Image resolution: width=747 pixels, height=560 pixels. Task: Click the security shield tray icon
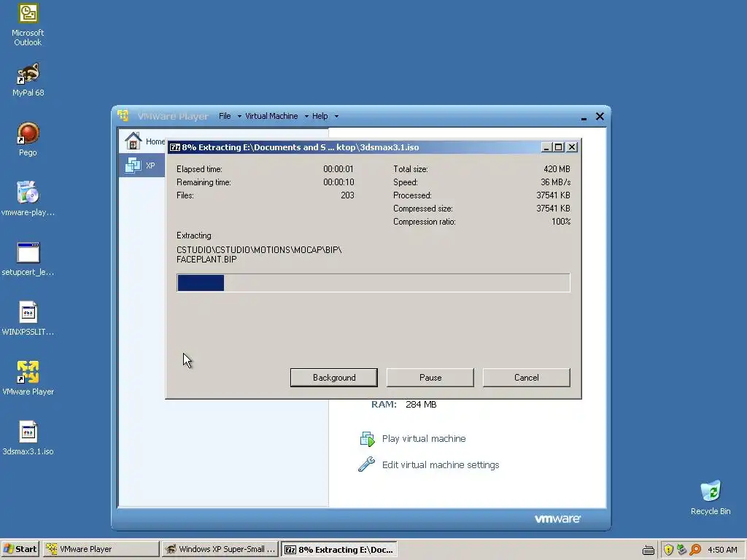click(x=668, y=550)
